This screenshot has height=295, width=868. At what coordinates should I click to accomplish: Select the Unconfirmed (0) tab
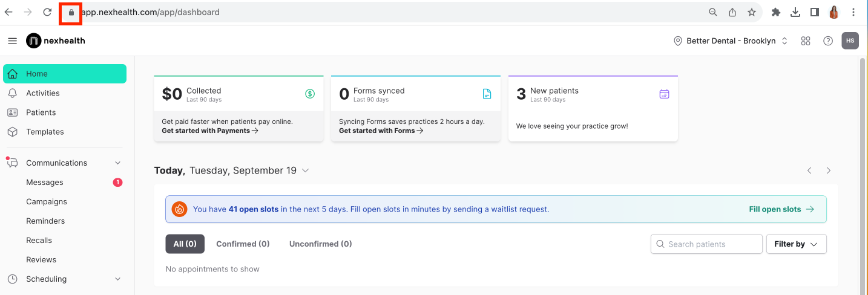tap(320, 244)
